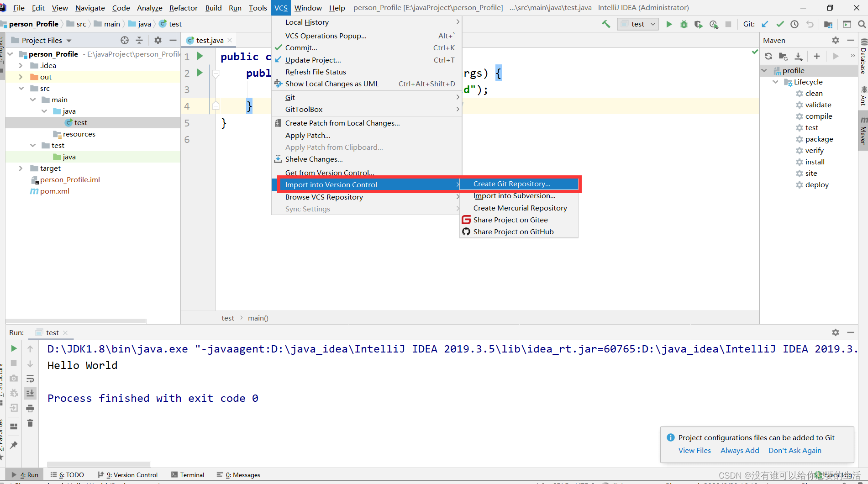This screenshot has height=484, width=868.
Task: Collapse Lifecycle node in Maven panel
Action: [775, 82]
